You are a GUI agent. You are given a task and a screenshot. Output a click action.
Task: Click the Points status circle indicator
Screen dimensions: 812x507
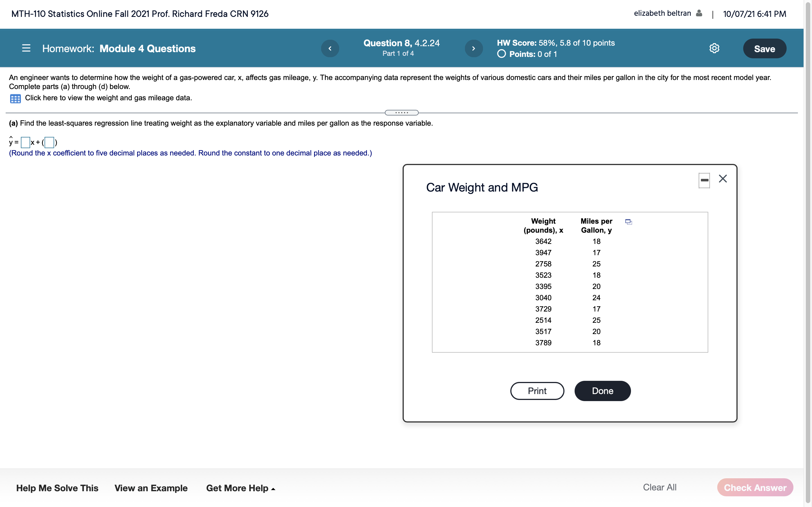tap(501, 54)
